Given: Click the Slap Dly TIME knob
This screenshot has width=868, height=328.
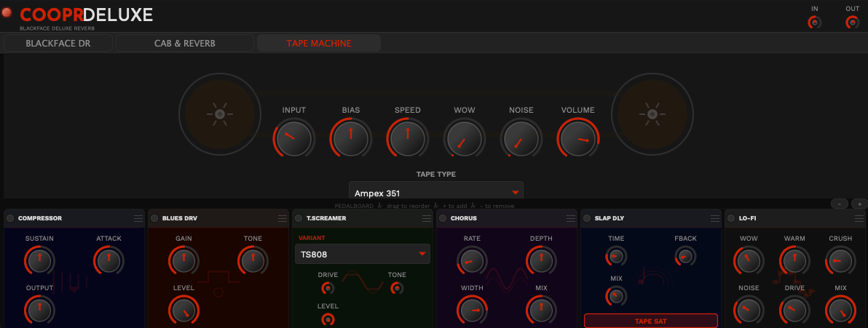Looking at the screenshot, I should coord(616,256).
